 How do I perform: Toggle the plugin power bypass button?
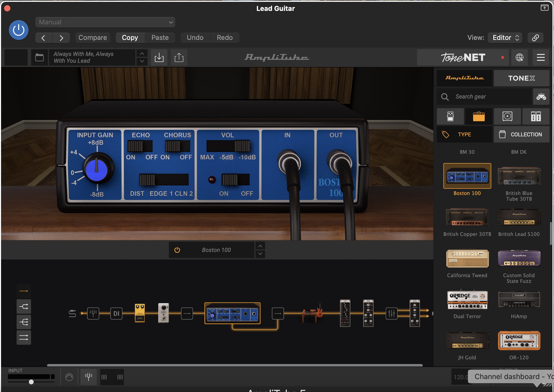click(x=19, y=30)
